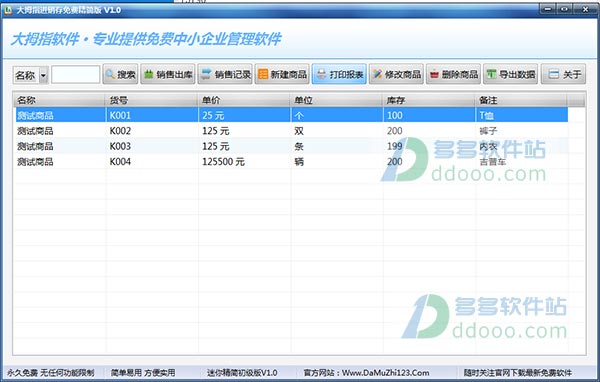Focus the search text input box

point(76,75)
